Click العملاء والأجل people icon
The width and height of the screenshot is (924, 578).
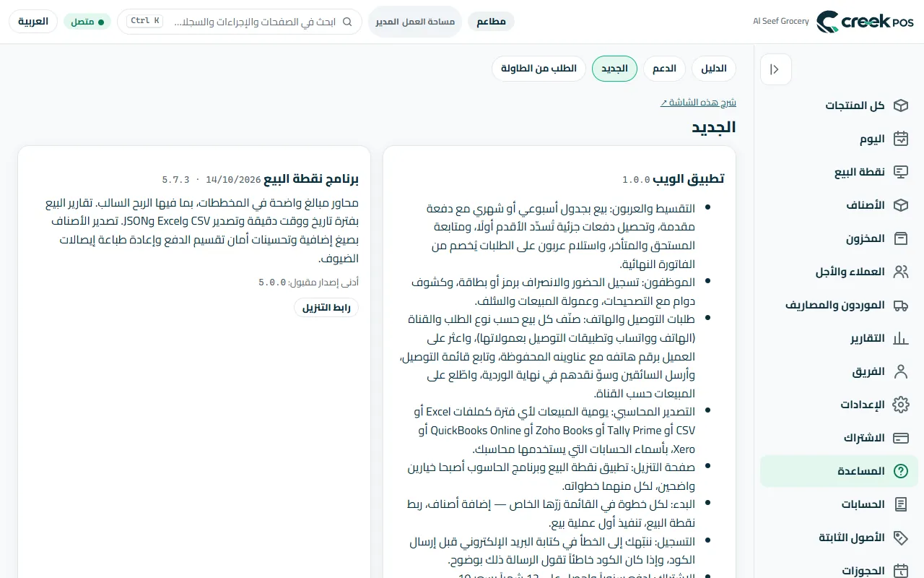900,272
